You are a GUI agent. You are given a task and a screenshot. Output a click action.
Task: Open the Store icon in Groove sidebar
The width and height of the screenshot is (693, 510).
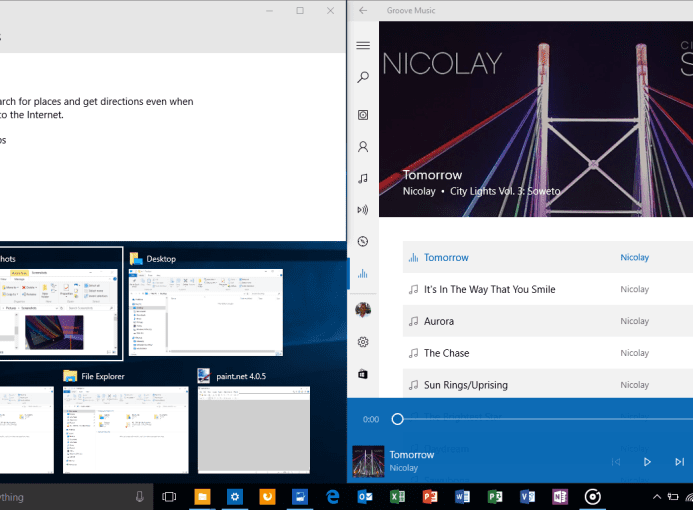363,374
